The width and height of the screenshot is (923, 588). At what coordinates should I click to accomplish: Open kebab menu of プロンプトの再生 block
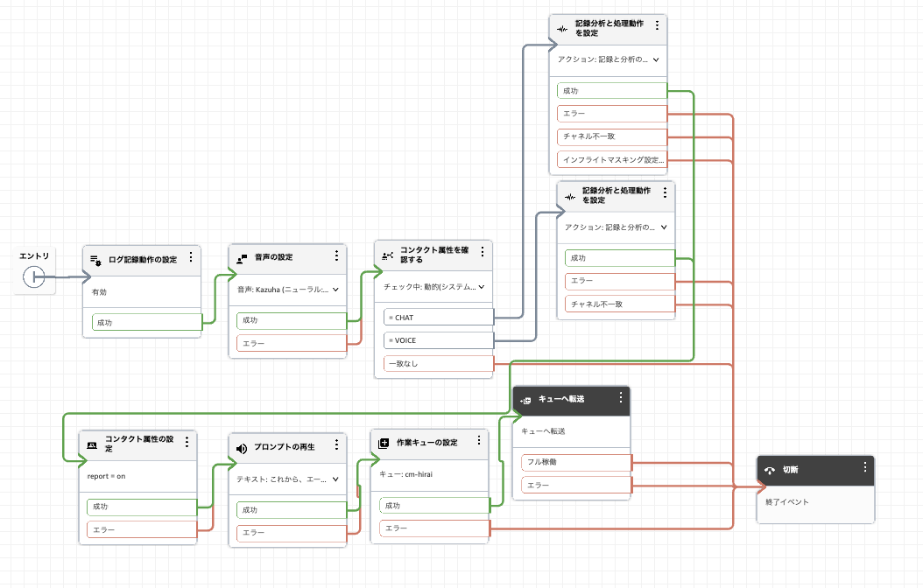(x=336, y=444)
